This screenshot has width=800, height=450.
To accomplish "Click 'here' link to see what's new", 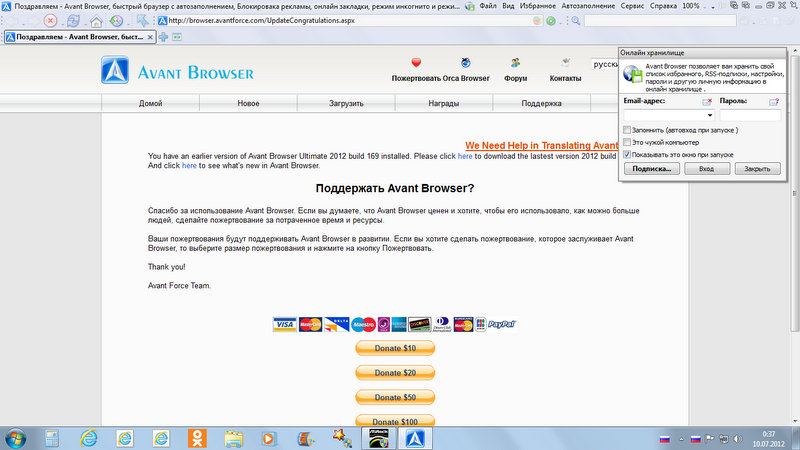I will (x=189, y=166).
